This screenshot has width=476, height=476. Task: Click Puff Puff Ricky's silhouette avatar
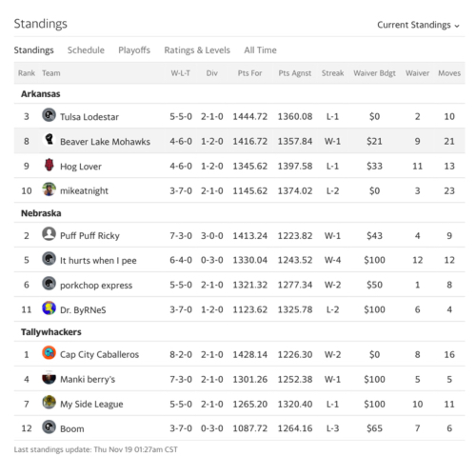pos(49,234)
